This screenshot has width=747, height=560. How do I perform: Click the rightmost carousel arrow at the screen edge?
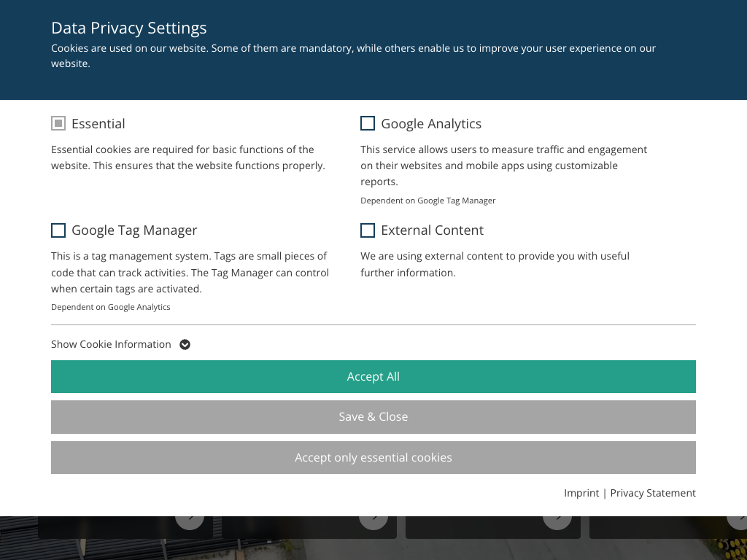pyautogui.click(x=738, y=520)
